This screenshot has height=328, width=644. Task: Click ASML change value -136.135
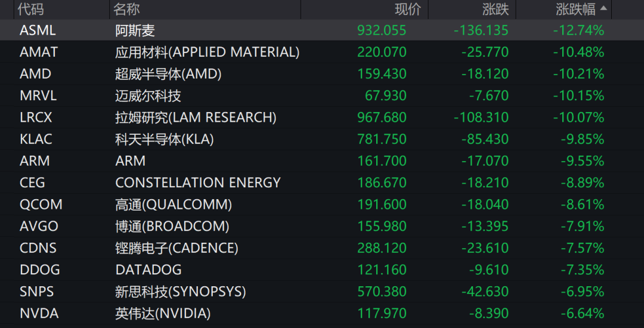[481, 30]
